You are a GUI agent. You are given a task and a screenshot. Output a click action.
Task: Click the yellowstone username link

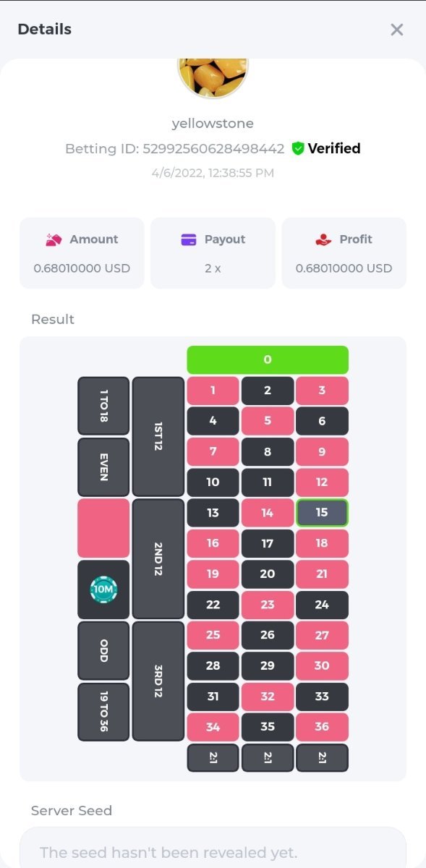click(213, 124)
